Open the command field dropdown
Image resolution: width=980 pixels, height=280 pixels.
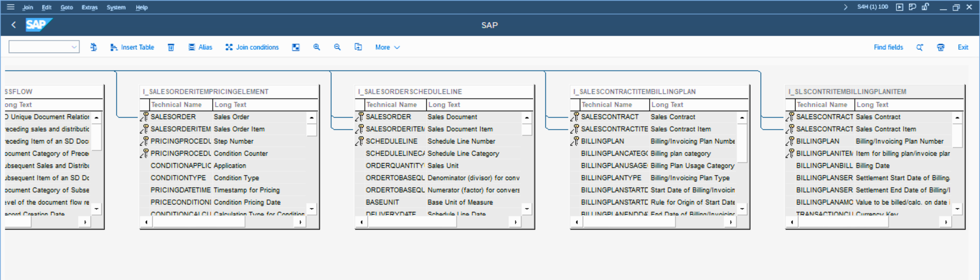click(74, 47)
